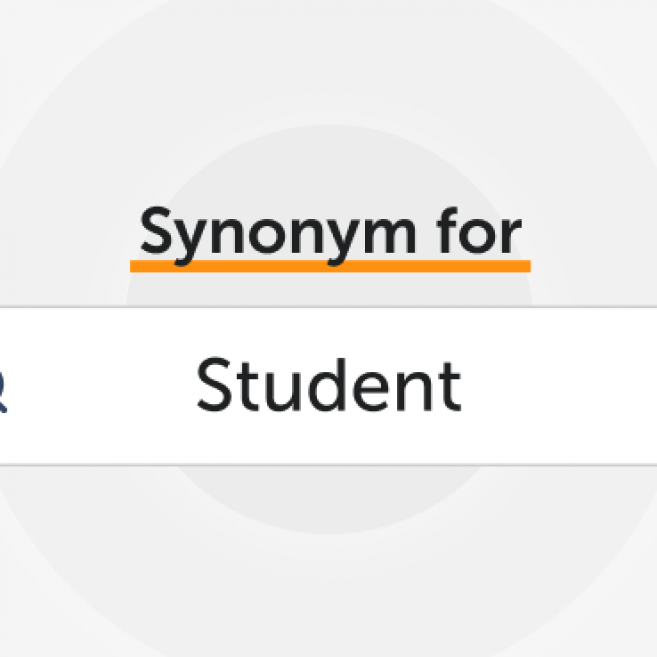Click the letter t ending Student
This screenshot has height=657, width=657.
tap(451, 386)
